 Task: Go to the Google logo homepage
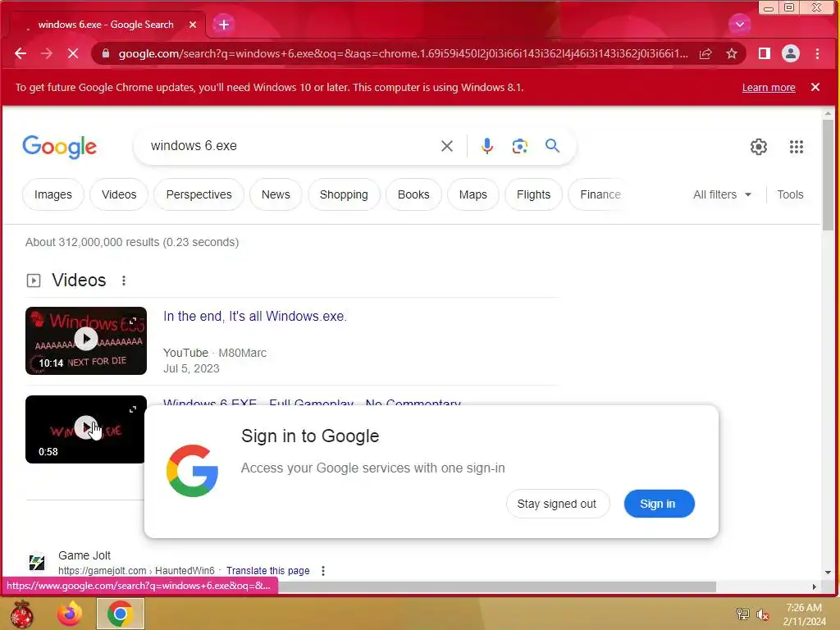(59, 146)
